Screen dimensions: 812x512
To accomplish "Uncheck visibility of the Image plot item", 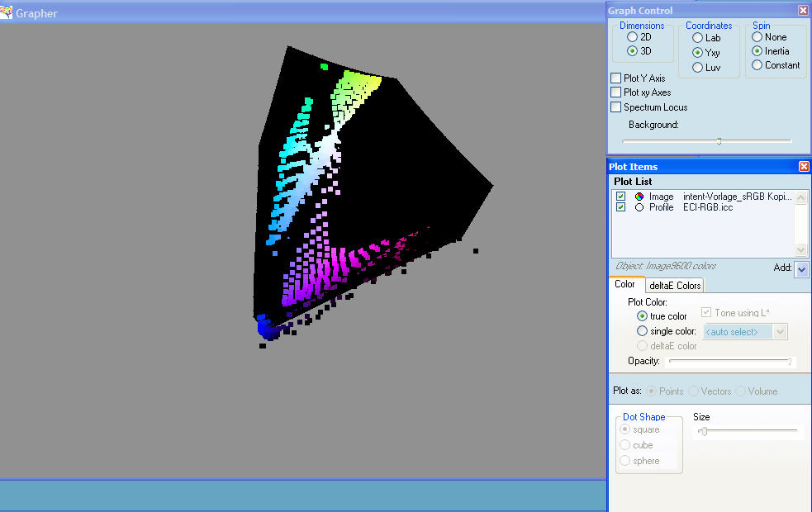I will [x=621, y=197].
